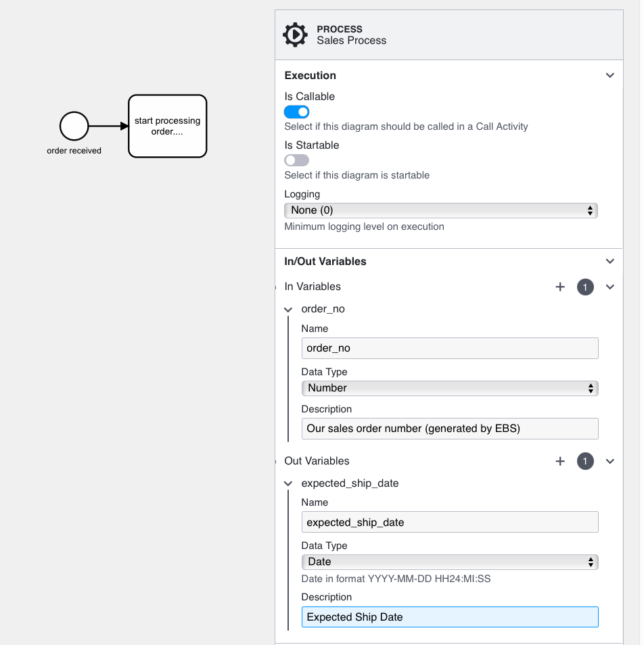Click the order_no entry title
Viewport: 644px width, 645px height.
pos(323,309)
